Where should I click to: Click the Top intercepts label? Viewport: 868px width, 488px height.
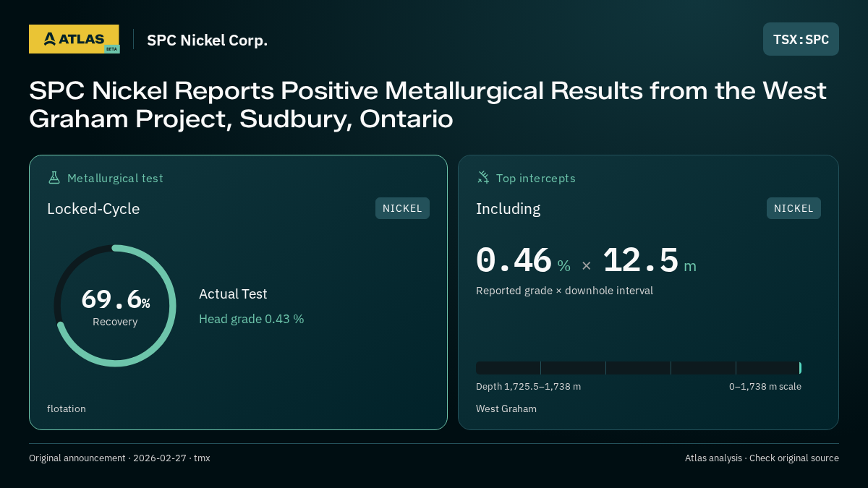[536, 178]
